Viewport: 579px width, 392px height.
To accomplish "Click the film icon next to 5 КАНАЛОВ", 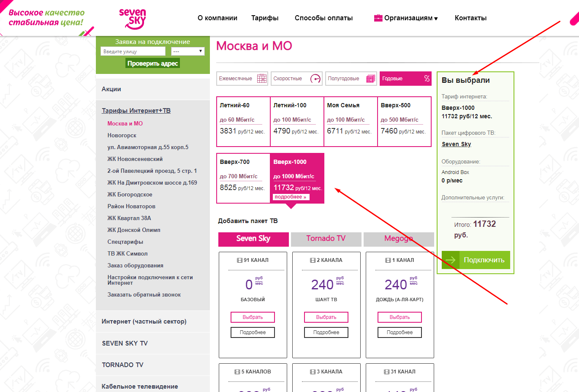I will (237, 372).
